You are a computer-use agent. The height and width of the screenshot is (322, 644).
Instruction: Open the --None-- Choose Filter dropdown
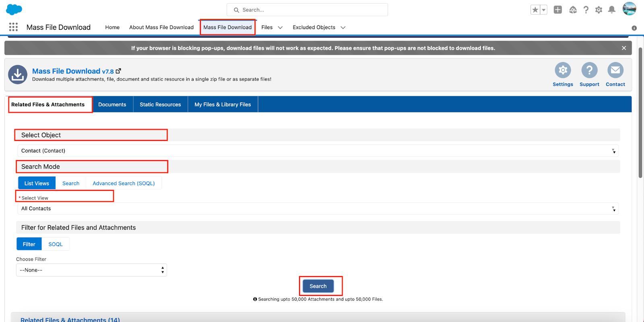[91, 270]
